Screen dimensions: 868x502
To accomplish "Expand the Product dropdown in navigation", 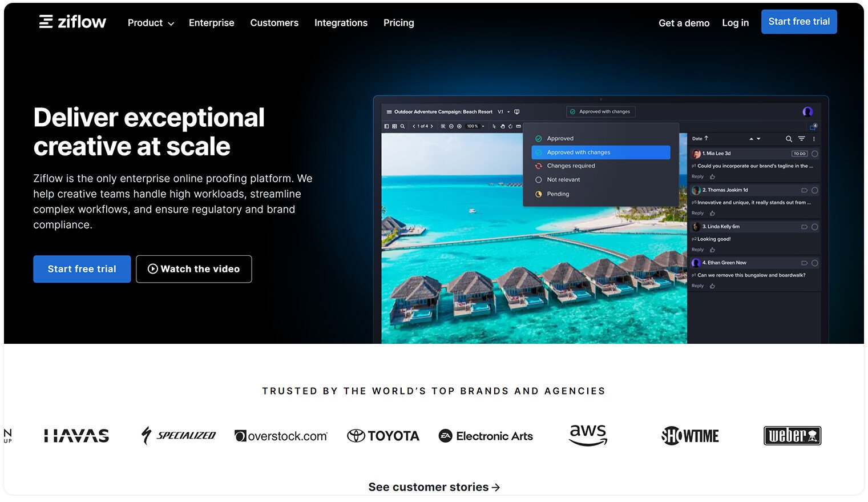I will point(151,23).
